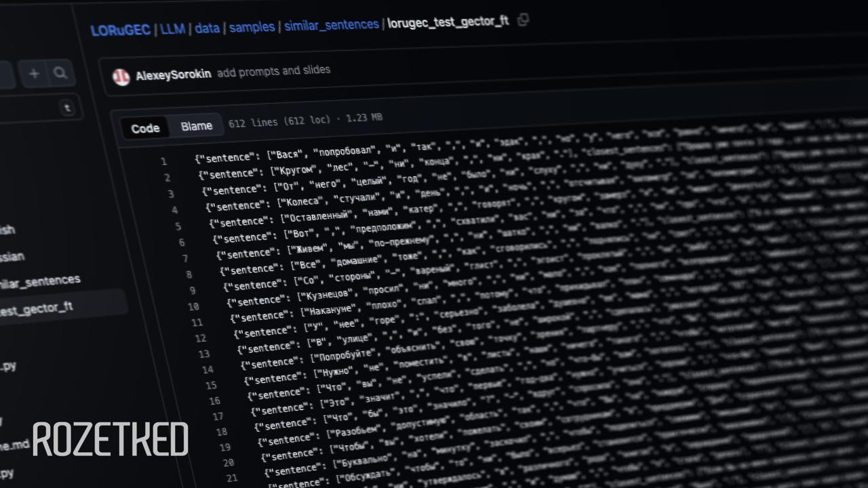Screen dimensions: 868x488
Task: Open the samples breadcrumb folder
Action: (x=252, y=27)
